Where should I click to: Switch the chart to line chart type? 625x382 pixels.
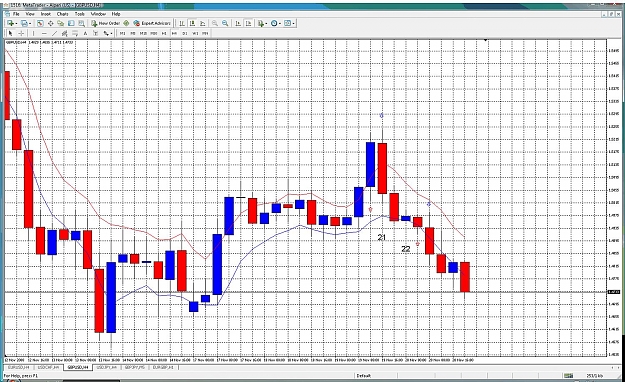(x=202, y=23)
